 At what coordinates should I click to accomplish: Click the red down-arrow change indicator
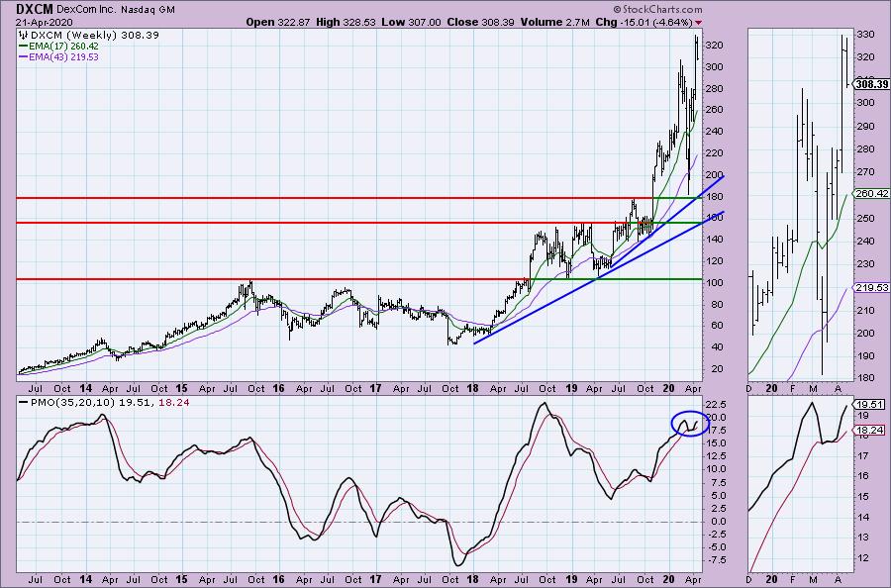698,22
